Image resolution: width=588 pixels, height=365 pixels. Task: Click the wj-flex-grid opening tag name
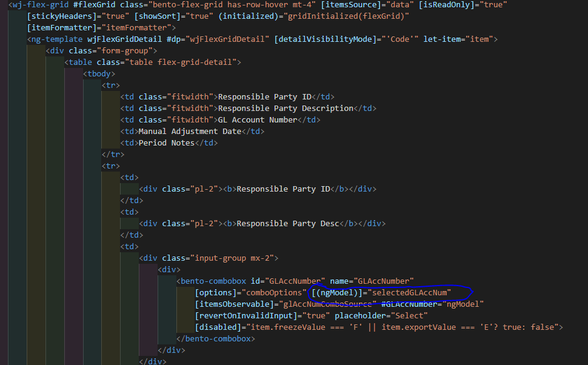click(41, 5)
